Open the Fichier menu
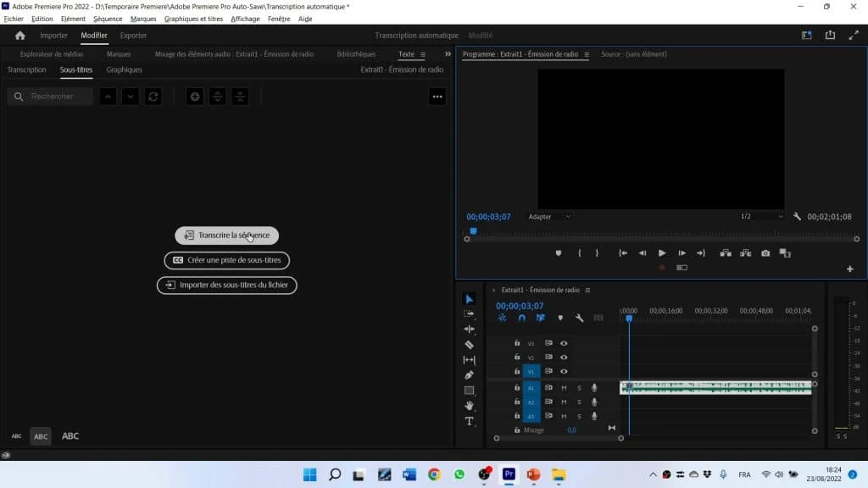Image resolution: width=868 pixels, height=488 pixels. click(x=14, y=19)
